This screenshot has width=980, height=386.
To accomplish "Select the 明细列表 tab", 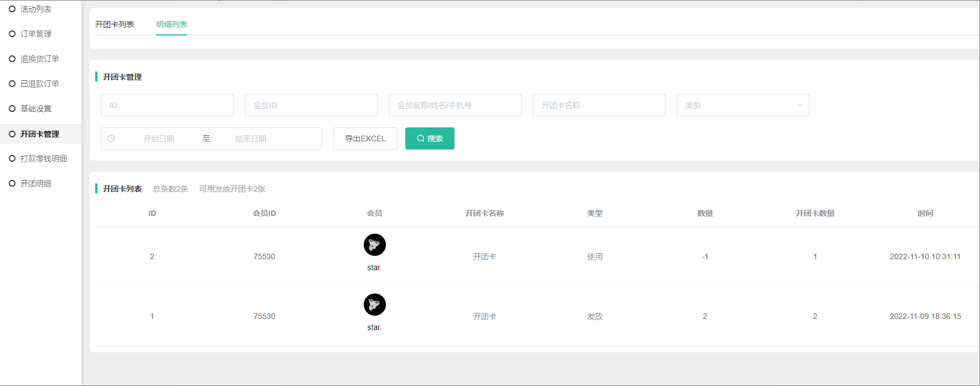I will (x=172, y=24).
